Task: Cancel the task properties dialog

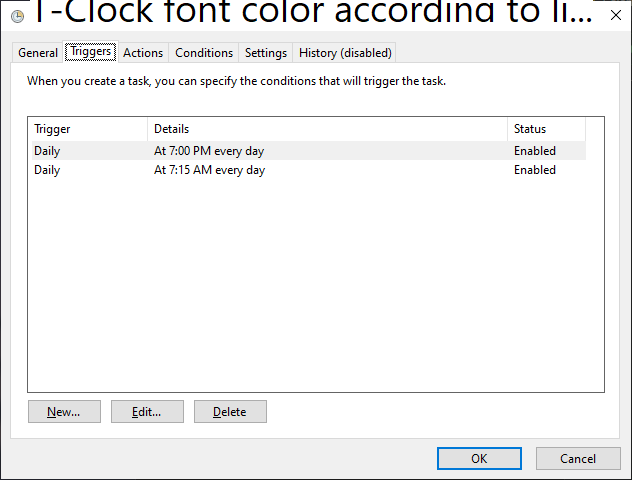Action: pos(578,459)
